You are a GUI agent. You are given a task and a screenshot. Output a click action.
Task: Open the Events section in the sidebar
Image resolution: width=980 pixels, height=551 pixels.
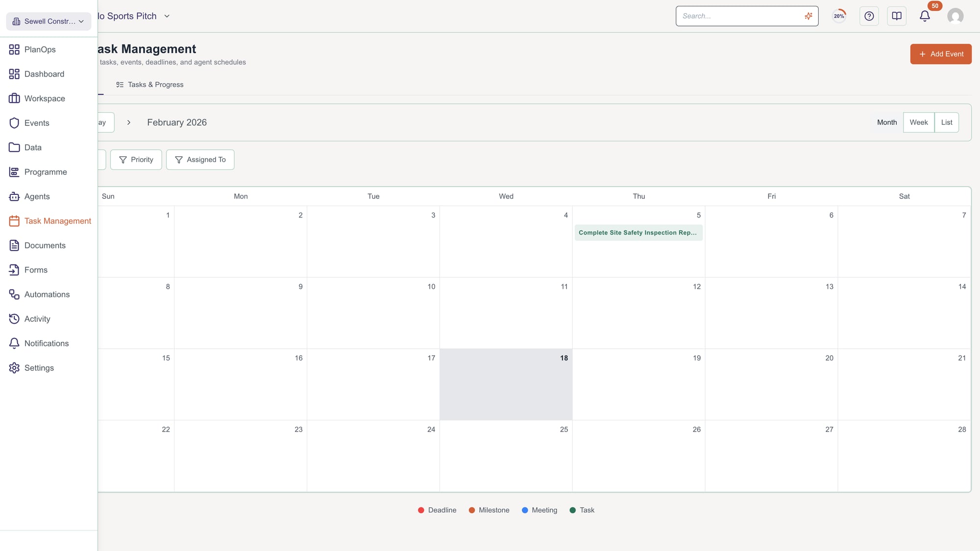coord(36,122)
